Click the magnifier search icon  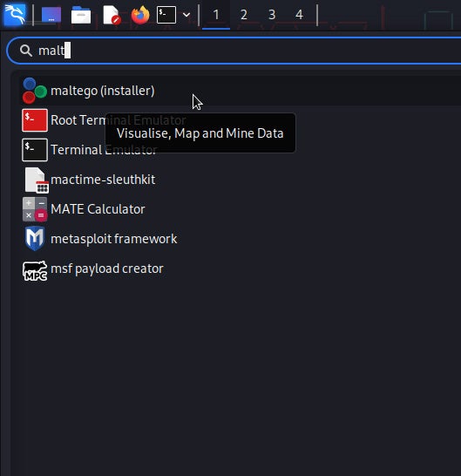(26, 51)
